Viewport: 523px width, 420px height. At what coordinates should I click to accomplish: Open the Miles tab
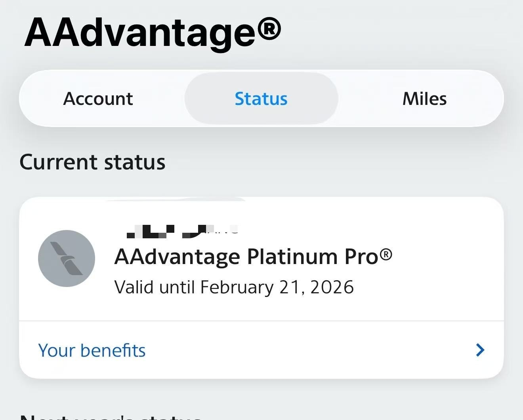click(424, 99)
